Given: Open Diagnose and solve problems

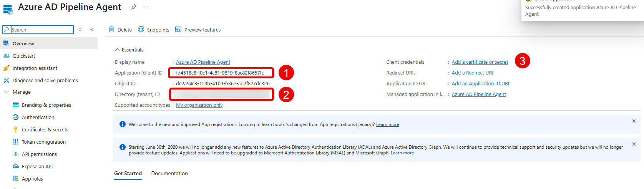Looking at the screenshot, I should [x=45, y=80].
